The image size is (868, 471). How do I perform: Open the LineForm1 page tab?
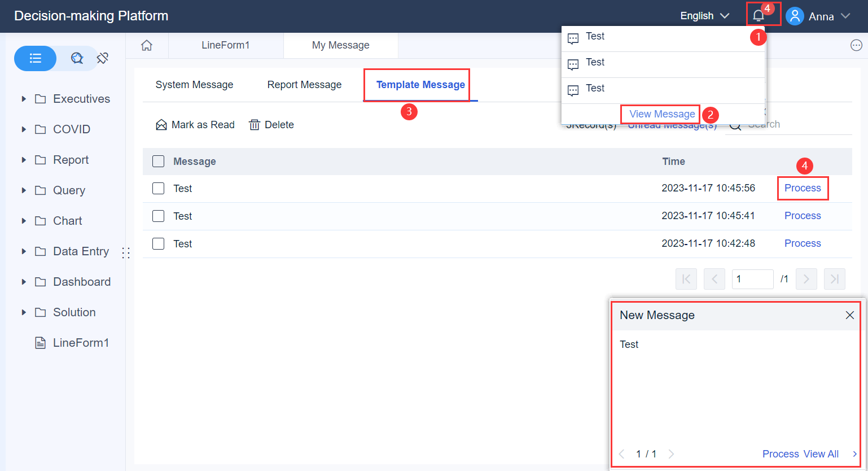(226, 45)
